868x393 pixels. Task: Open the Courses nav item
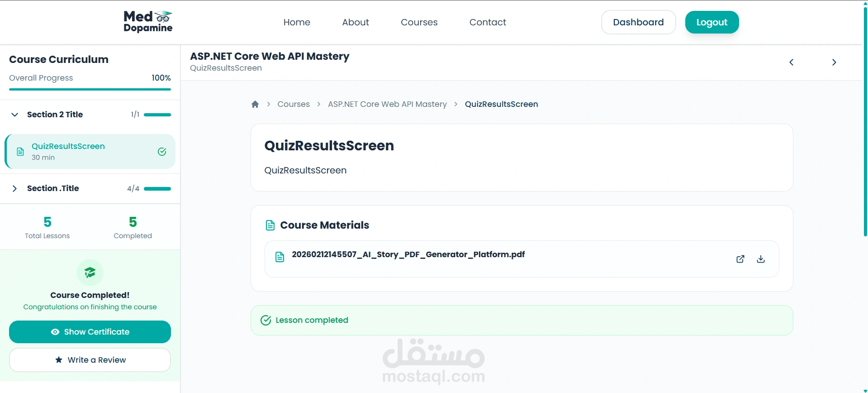(x=419, y=22)
